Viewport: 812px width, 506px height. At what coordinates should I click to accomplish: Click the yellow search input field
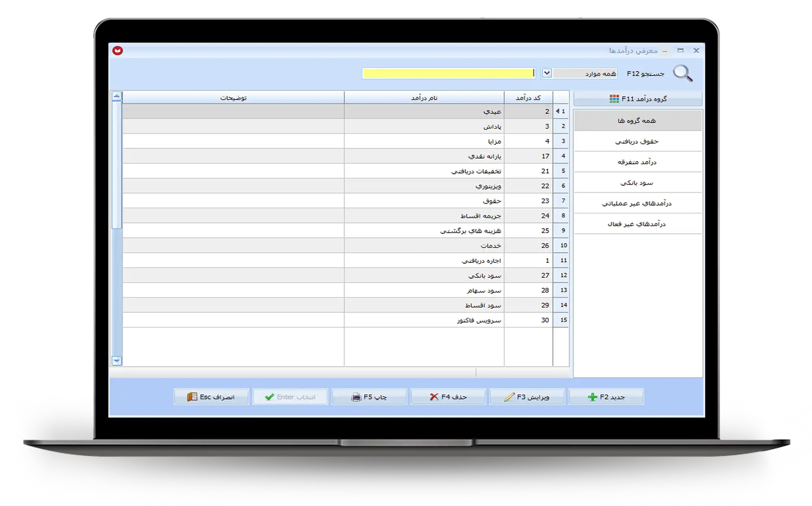[448, 73]
